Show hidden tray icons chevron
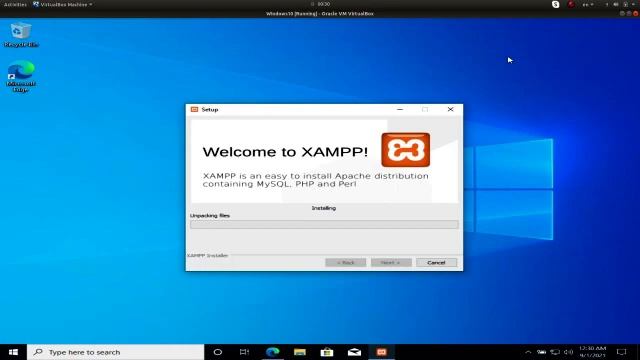The width and height of the screenshot is (640, 360). pyautogui.click(x=528, y=352)
